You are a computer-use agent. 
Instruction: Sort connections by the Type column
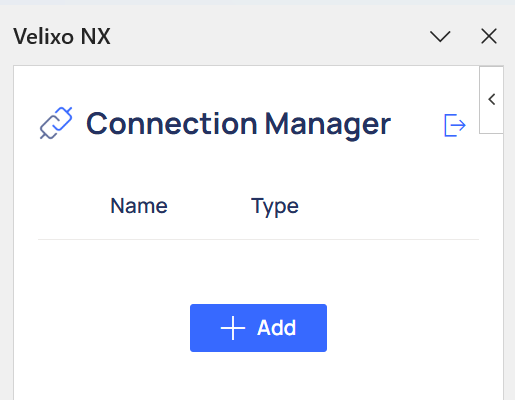[x=275, y=206]
